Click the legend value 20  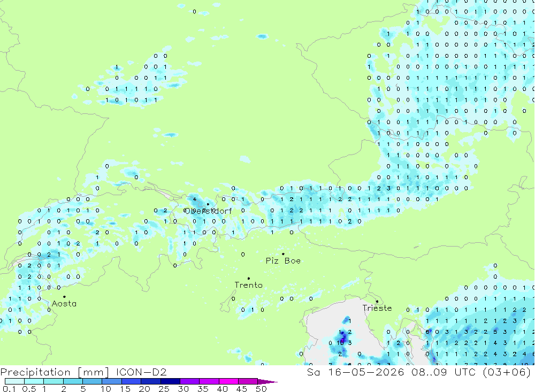(144, 389)
